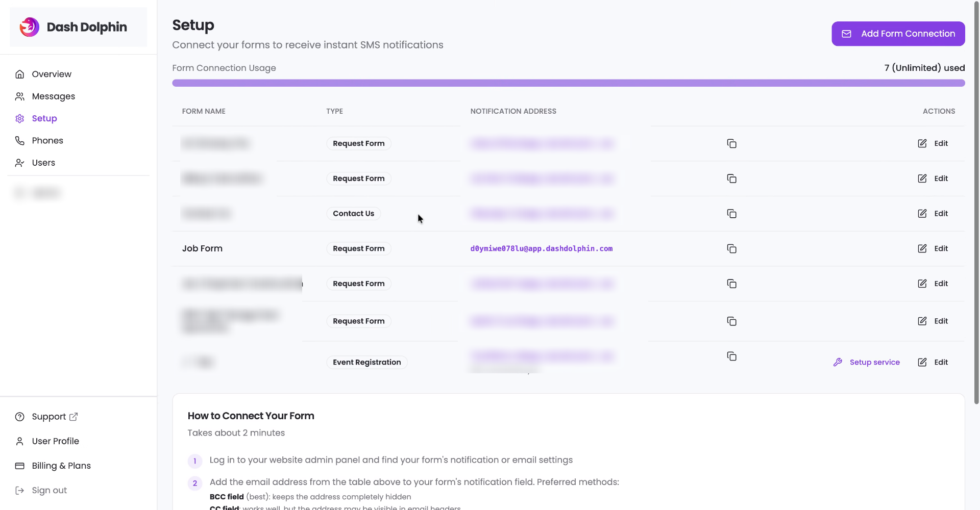The width and height of the screenshot is (980, 510).
Task: Click the external link icon beside Support
Action: point(73,417)
